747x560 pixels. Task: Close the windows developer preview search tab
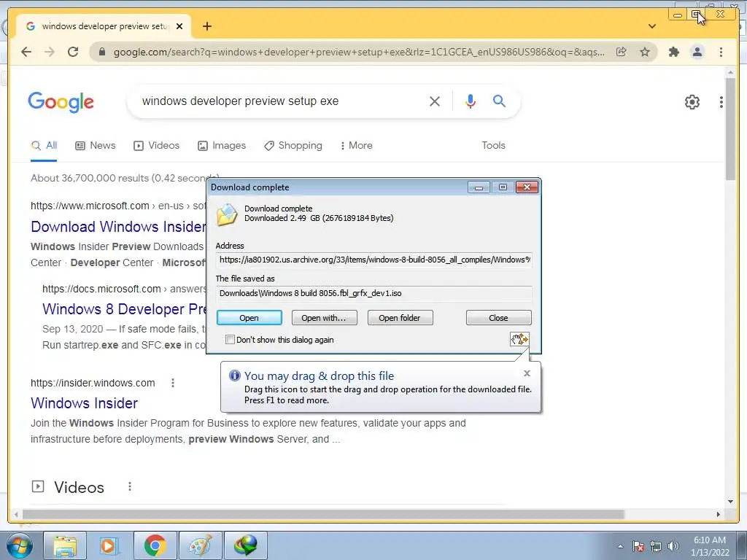point(179,26)
